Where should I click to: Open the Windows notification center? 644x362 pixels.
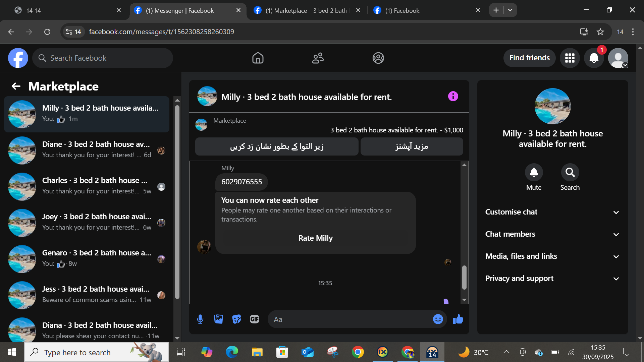pyautogui.click(x=627, y=352)
